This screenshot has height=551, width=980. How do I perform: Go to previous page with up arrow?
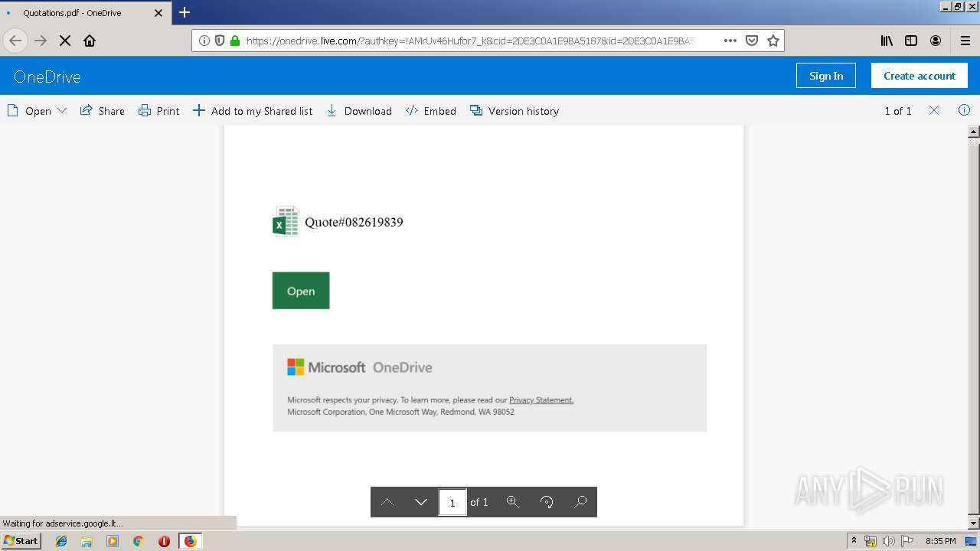pyautogui.click(x=387, y=502)
